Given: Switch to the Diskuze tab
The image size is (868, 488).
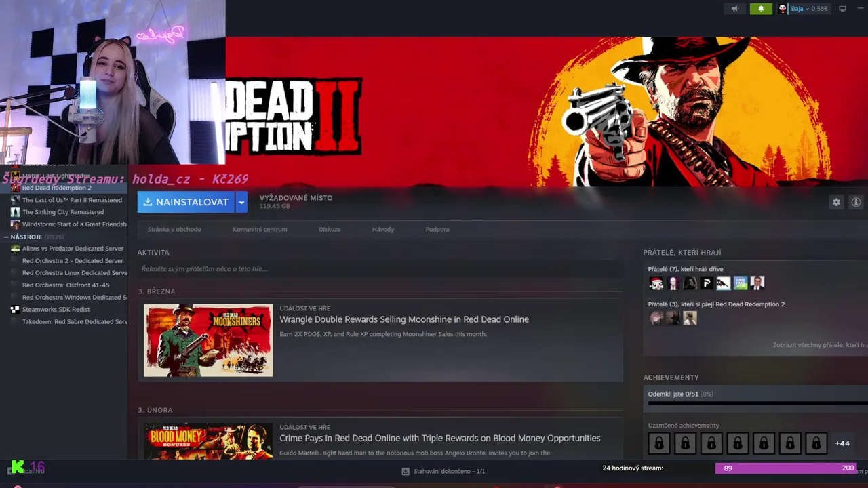Looking at the screenshot, I should (330, 229).
